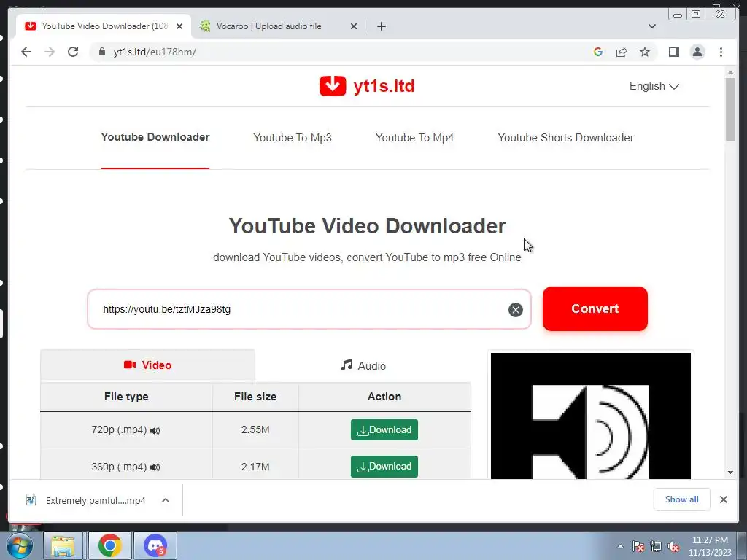The height and width of the screenshot is (560, 747).
Task: Close the Vocaroo tab
Action: point(354,26)
